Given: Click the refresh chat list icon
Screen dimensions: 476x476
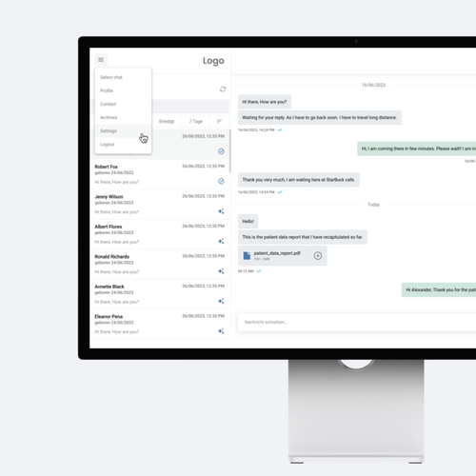Looking at the screenshot, I should click(223, 89).
